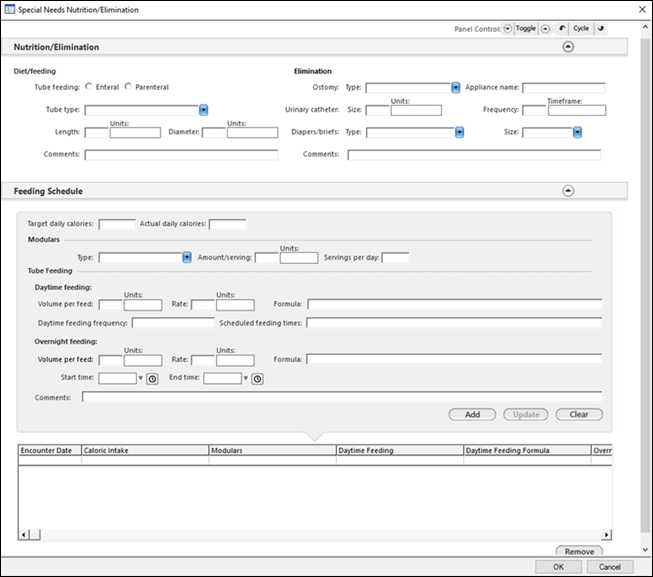Open the Diapers/briefs Type dropdown
Viewport: 653px width, 577px height.
(x=459, y=132)
